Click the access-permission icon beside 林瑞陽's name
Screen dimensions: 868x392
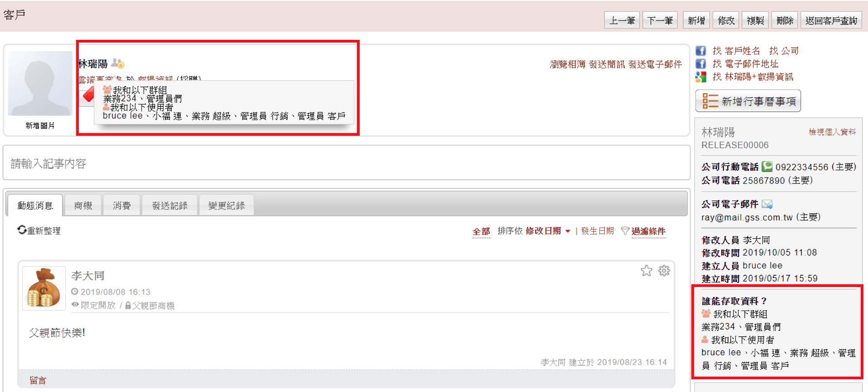tap(118, 63)
